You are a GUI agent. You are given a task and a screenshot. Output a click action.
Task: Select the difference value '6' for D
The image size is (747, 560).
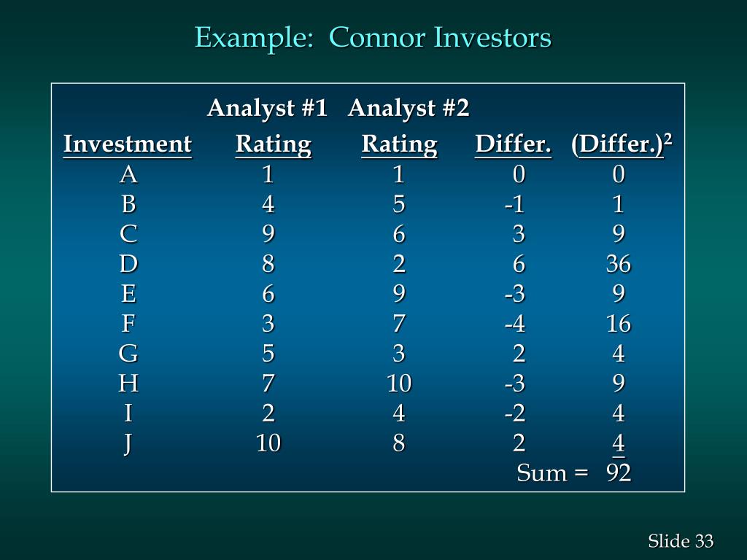pos(519,264)
